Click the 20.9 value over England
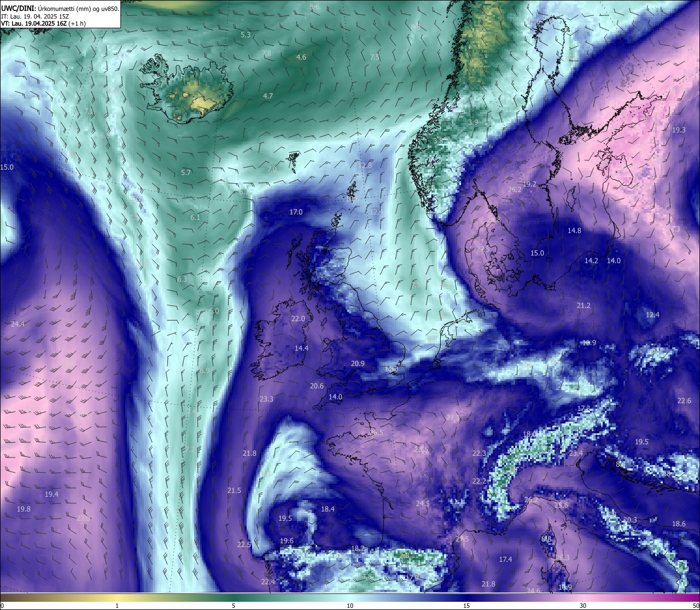This screenshot has height=610, width=700. [x=358, y=364]
